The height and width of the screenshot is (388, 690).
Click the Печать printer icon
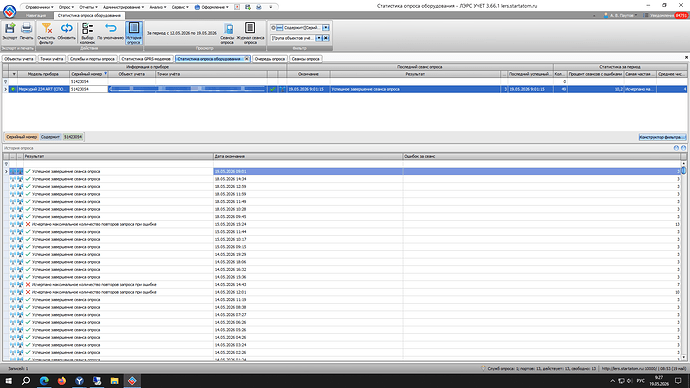click(26, 32)
